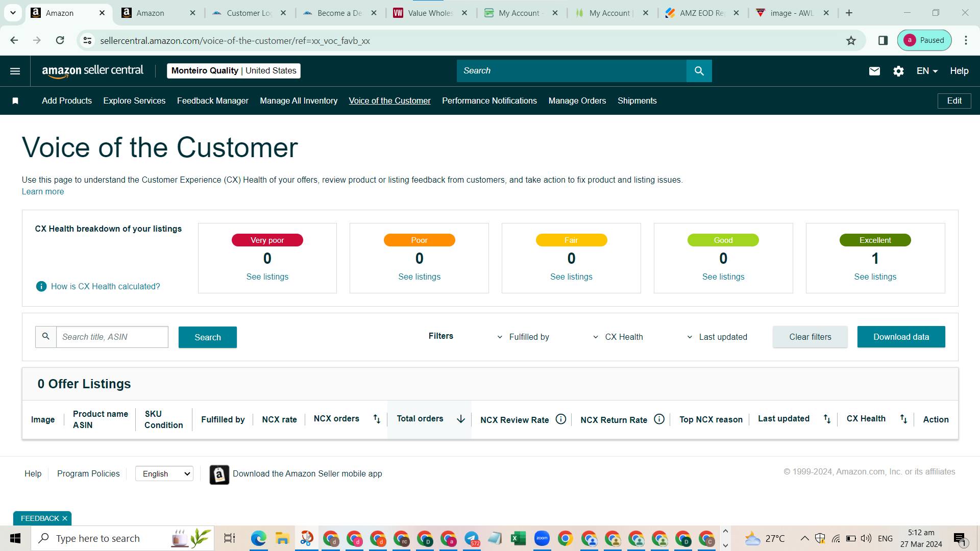Click the NCX Return Rate info icon

659,419
